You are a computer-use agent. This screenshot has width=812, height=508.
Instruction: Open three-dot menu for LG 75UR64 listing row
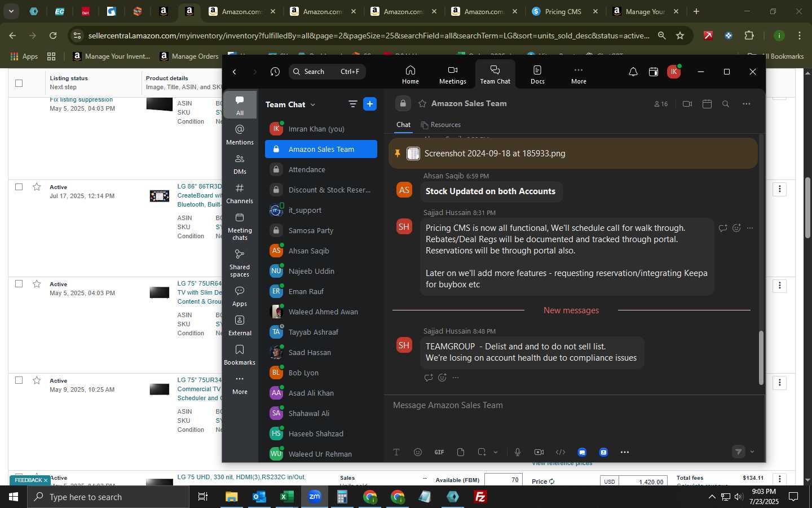point(780,286)
